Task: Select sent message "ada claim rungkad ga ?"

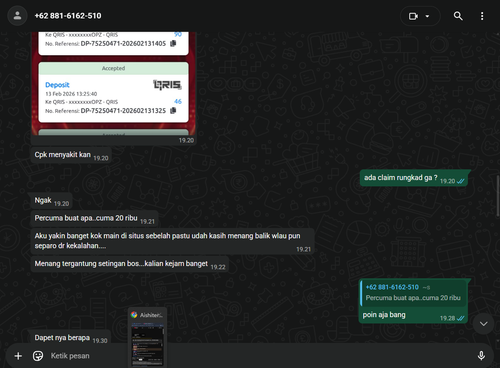Action: [413, 178]
